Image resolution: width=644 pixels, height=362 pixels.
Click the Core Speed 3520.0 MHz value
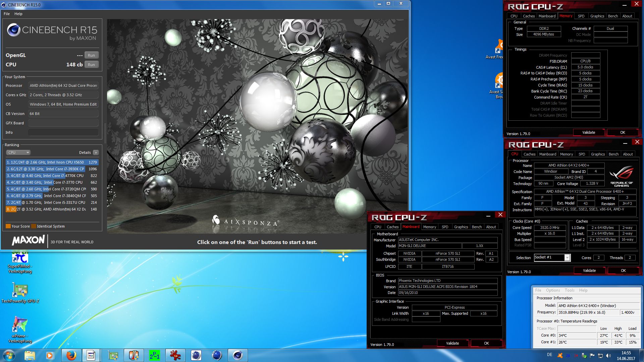pos(550,228)
